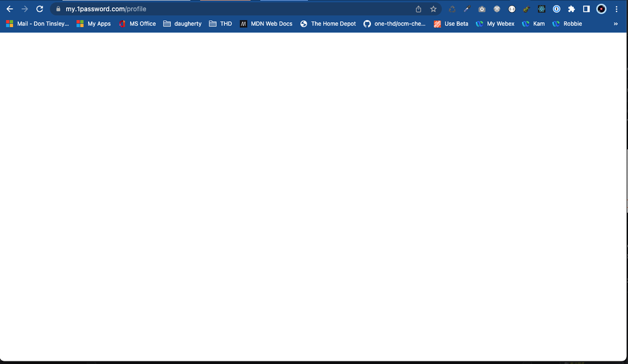Open the React Developer Tools extension
The image size is (628, 364).
541,9
